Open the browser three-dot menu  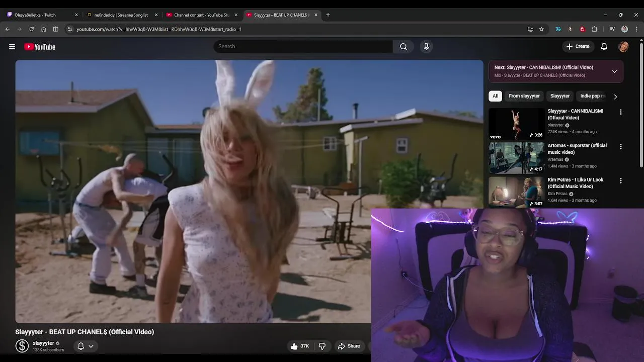636,29
